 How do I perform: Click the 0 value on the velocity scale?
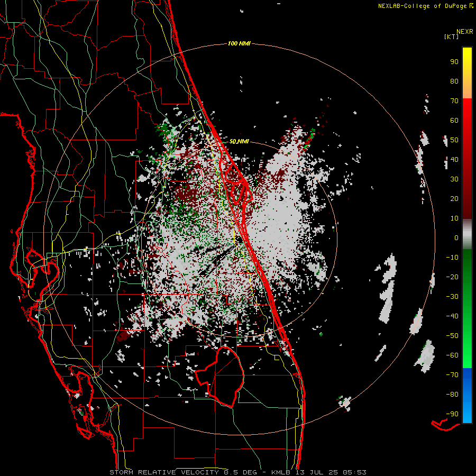pos(456,237)
